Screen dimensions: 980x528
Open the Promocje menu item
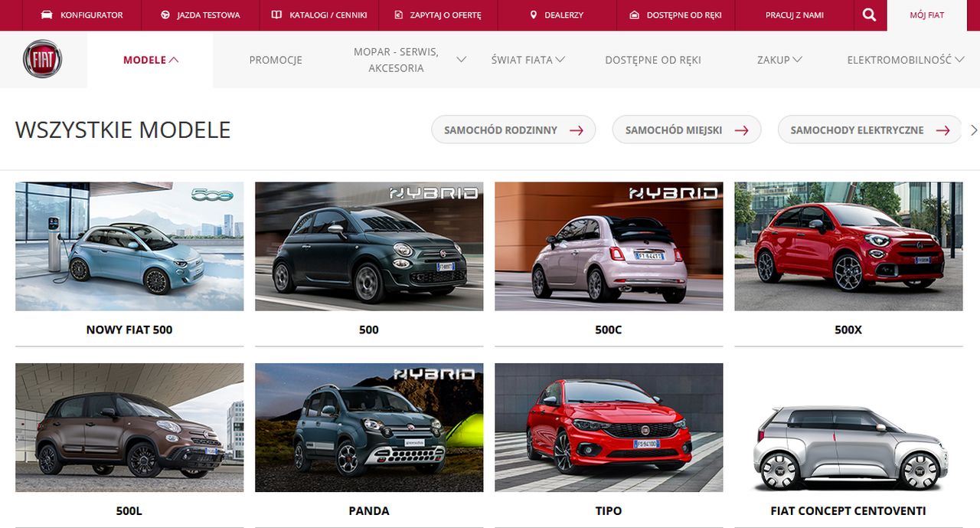pos(276,60)
